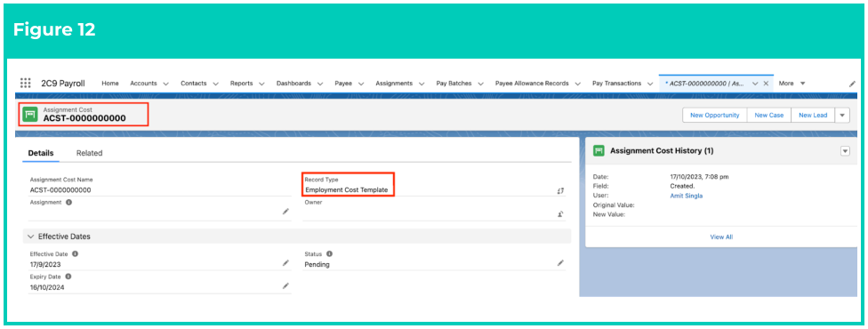Open the Contacts tab dropdown chevron
868x329 pixels.
click(x=215, y=84)
